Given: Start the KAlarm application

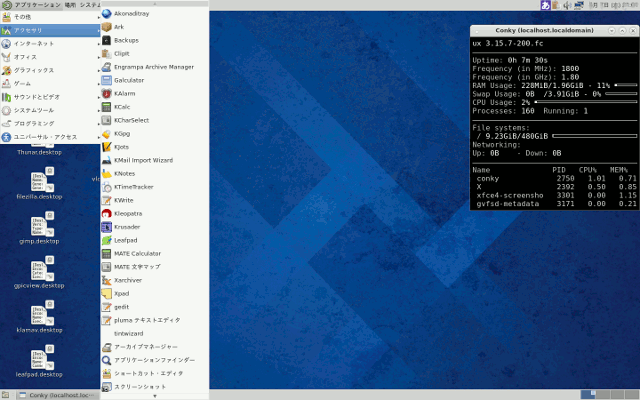Looking at the screenshot, I should click(x=125, y=93).
